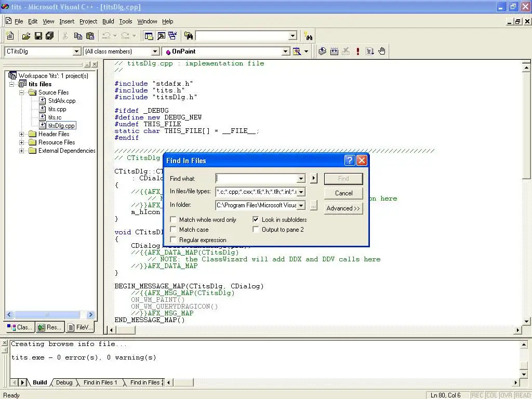532x399 pixels.
Task: Check Output to pane 2
Action: (256, 229)
